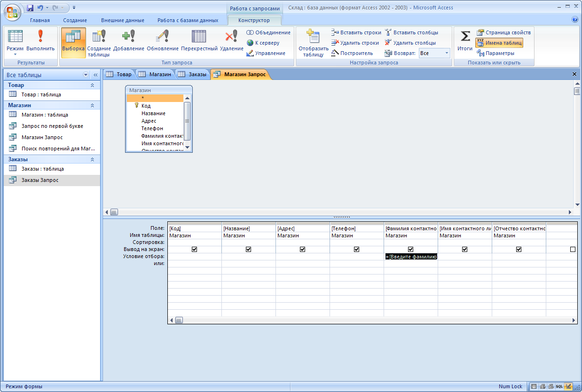Choose the Перекрестный crosstab query
Viewport: 582px width, 392px height.
[199, 41]
